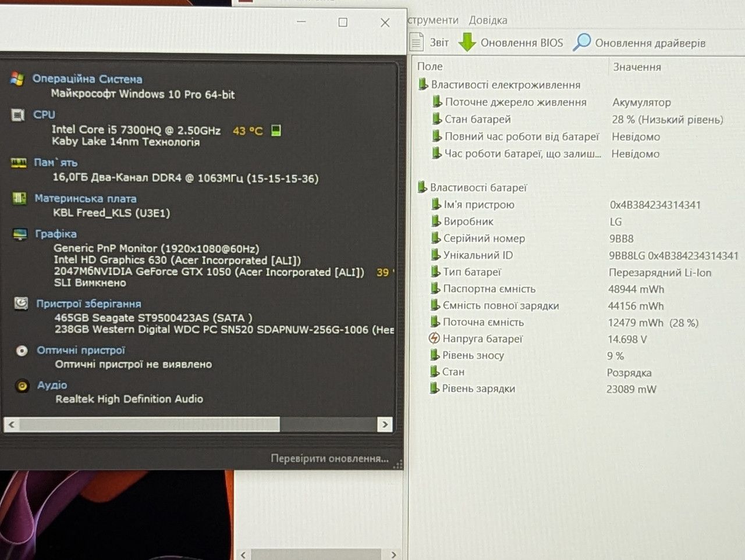
Task: Click the 28 % (Низький рівень) value
Action: tap(668, 120)
